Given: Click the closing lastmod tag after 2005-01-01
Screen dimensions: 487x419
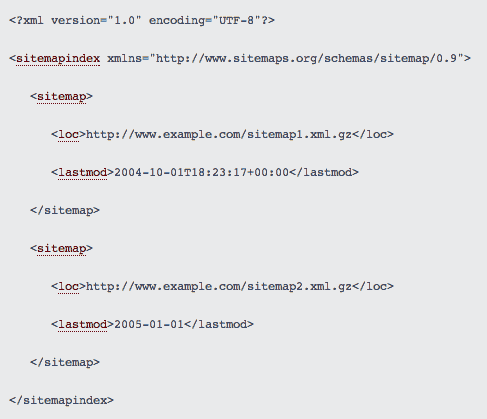Looking at the screenshot, I should click(x=219, y=325).
